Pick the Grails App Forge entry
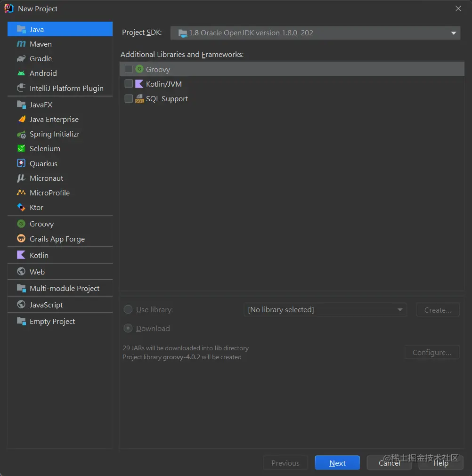 click(x=60, y=239)
